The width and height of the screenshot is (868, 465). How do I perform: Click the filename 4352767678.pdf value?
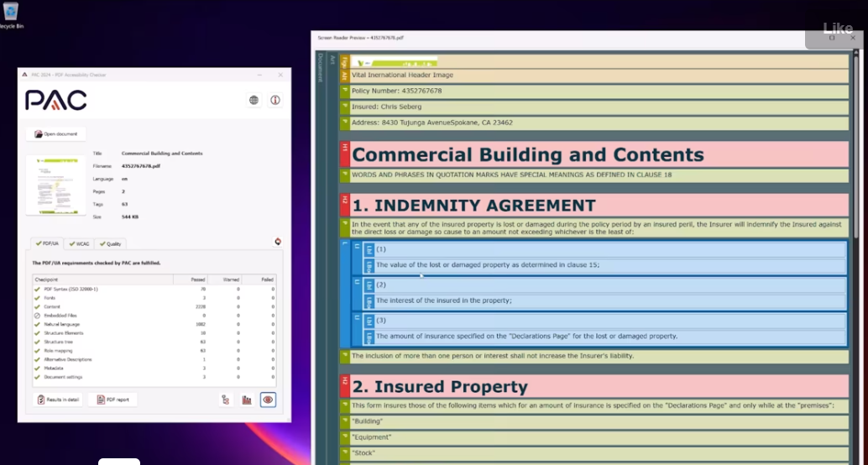point(140,166)
